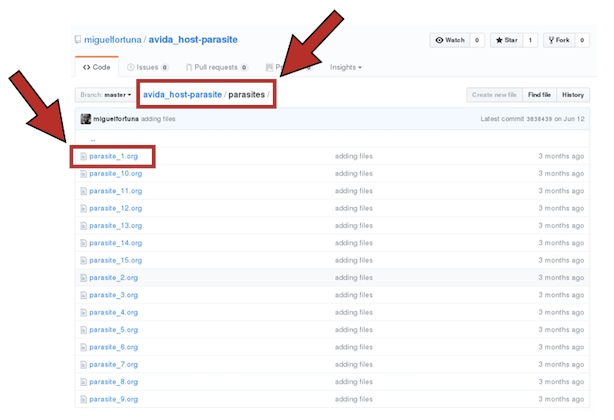Open parasite_6.org file

pyautogui.click(x=114, y=347)
